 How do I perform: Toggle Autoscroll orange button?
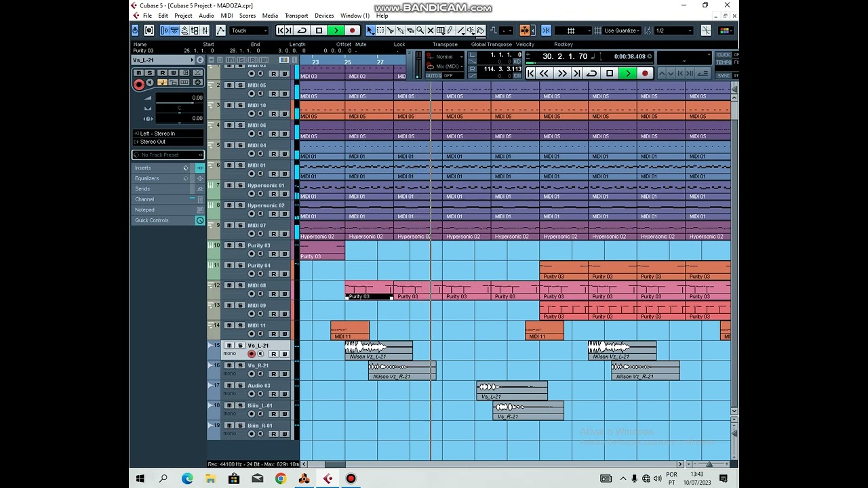(x=525, y=30)
